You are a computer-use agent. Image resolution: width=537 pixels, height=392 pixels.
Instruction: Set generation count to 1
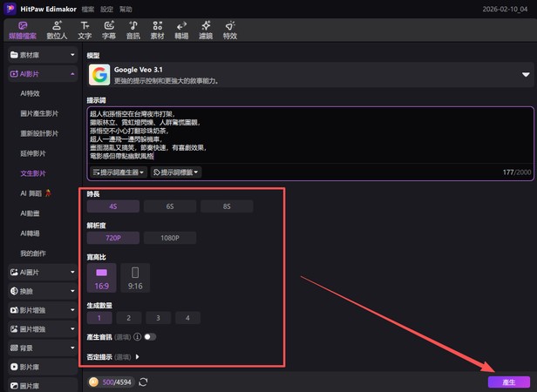tap(99, 318)
